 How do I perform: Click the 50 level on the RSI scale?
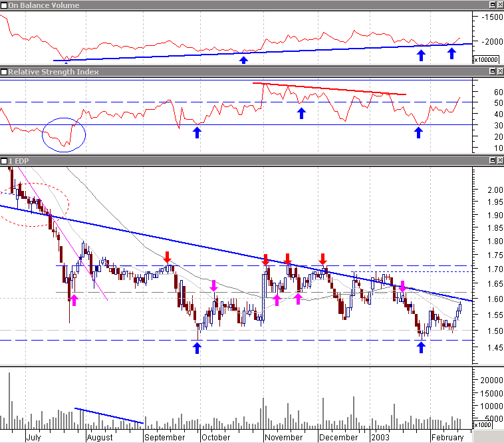[499, 103]
